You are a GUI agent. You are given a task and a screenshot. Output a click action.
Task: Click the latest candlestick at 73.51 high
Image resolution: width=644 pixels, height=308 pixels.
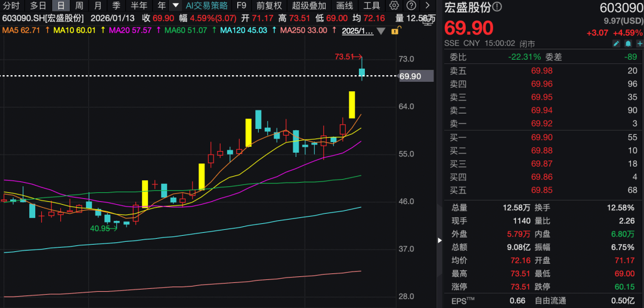pos(362,72)
